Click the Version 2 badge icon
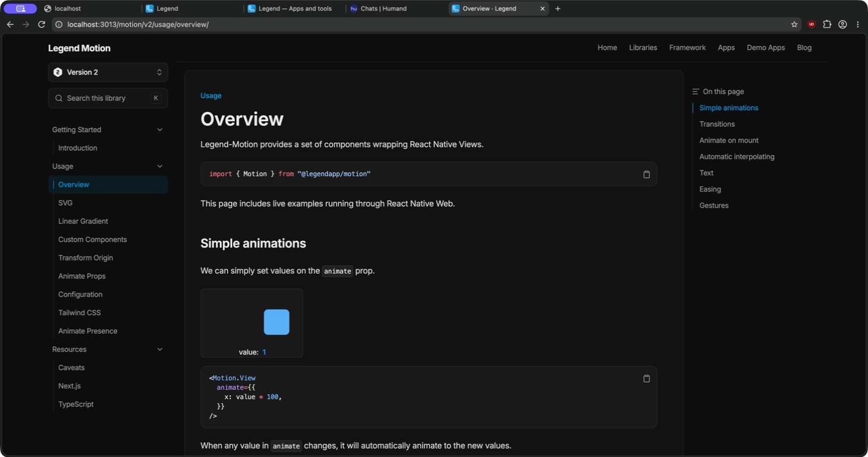868x457 pixels. coord(58,72)
